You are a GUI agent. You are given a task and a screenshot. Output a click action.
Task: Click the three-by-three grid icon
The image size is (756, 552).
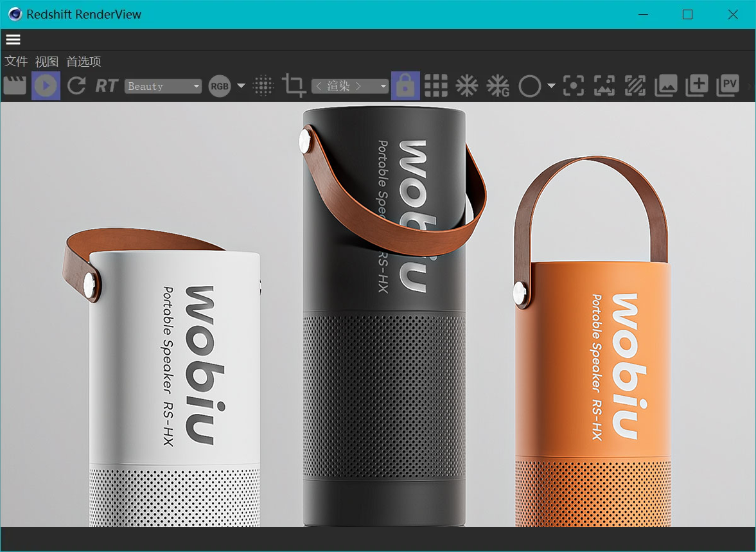coord(436,86)
